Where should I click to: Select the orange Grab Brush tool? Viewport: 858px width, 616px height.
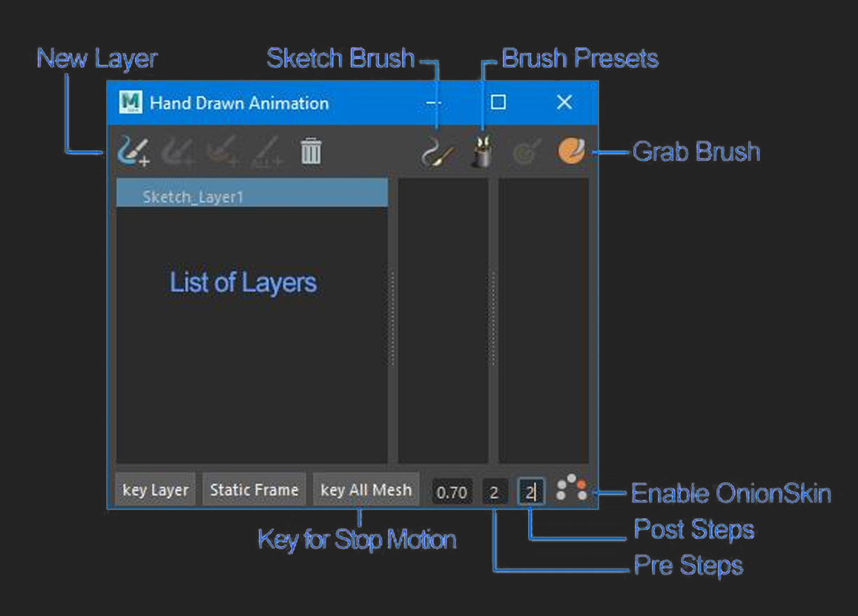pyautogui.click(x=571, y=151)
